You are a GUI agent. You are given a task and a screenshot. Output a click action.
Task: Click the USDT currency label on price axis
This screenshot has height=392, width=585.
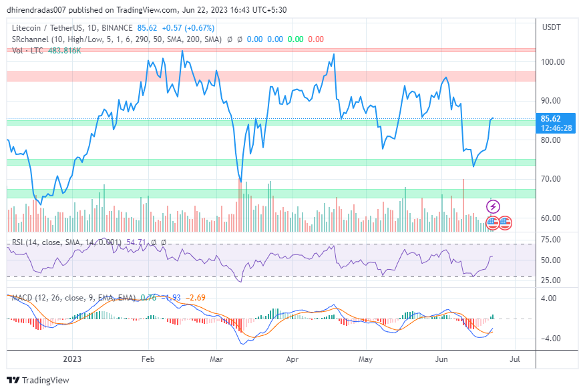pos(552,27)
